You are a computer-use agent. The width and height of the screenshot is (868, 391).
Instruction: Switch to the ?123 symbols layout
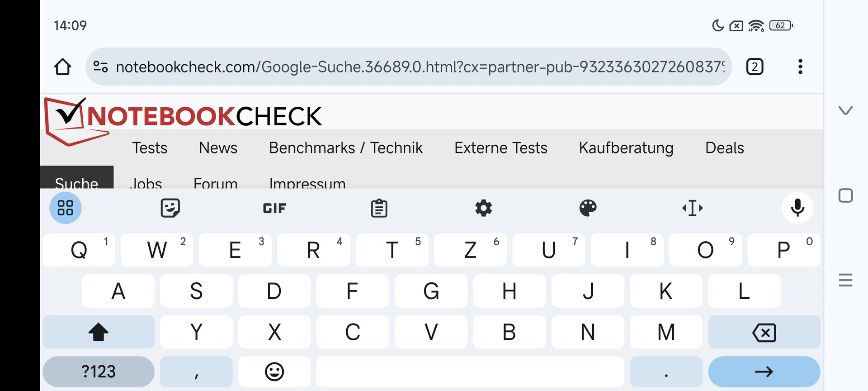[99, 372]
